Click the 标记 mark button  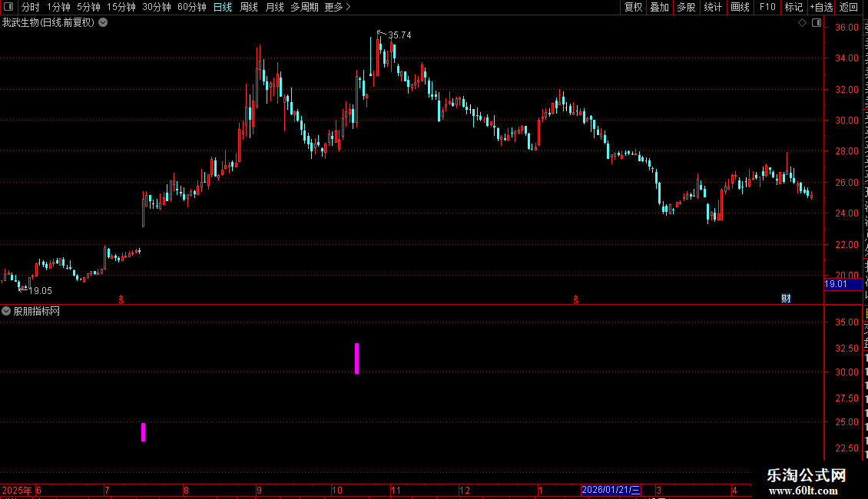(793, 7)
